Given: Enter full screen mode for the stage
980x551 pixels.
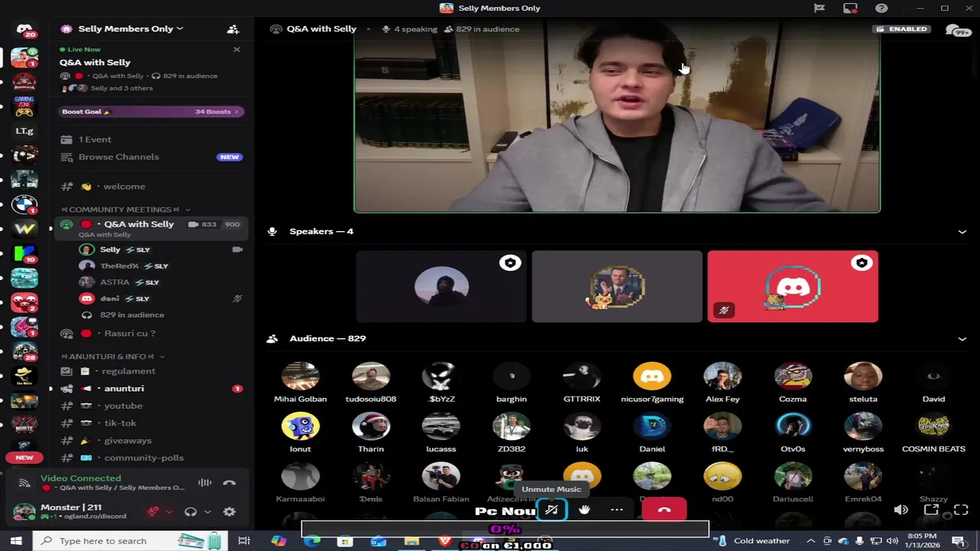Looking at the screenshot, I should pyautogui.click(x=961, y=510).
